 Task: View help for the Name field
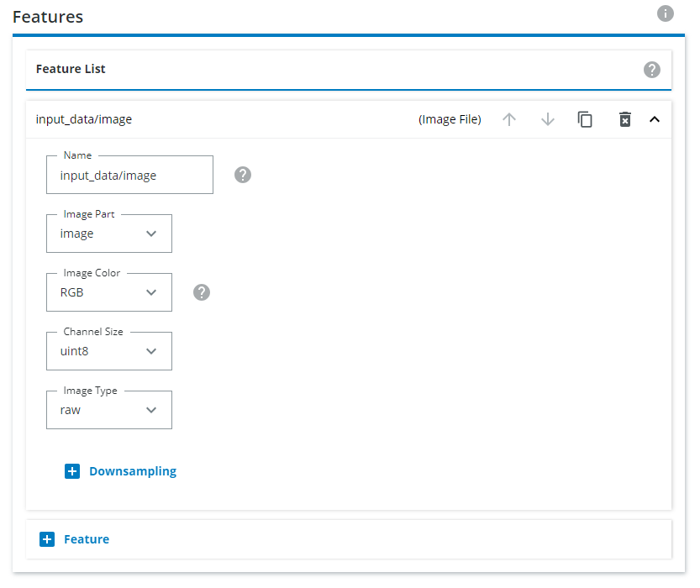(x=243, y=175)
